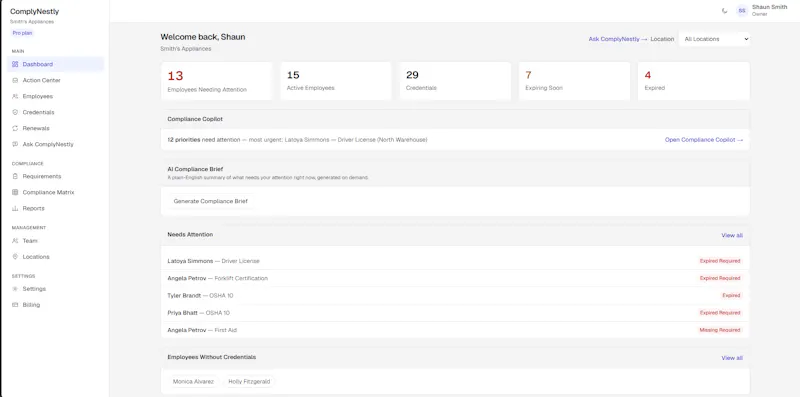Click the Requirements clipboard icon

pyautogui.click(x=15, y=176)
